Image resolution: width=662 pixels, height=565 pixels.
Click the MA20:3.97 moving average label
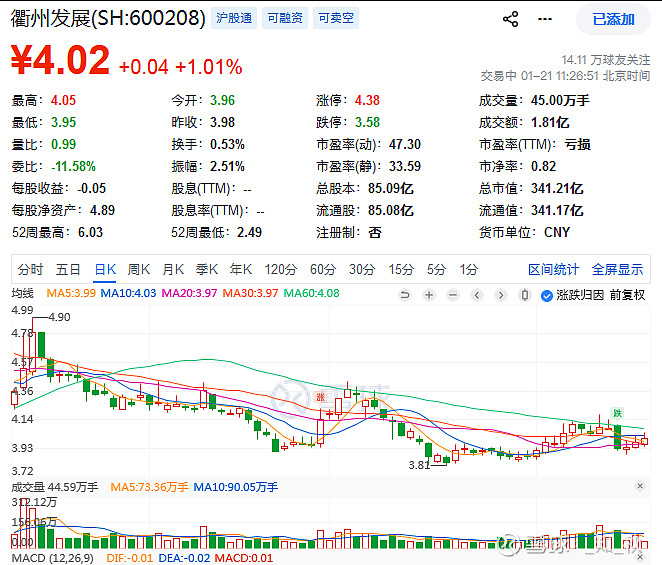(190, 293)
